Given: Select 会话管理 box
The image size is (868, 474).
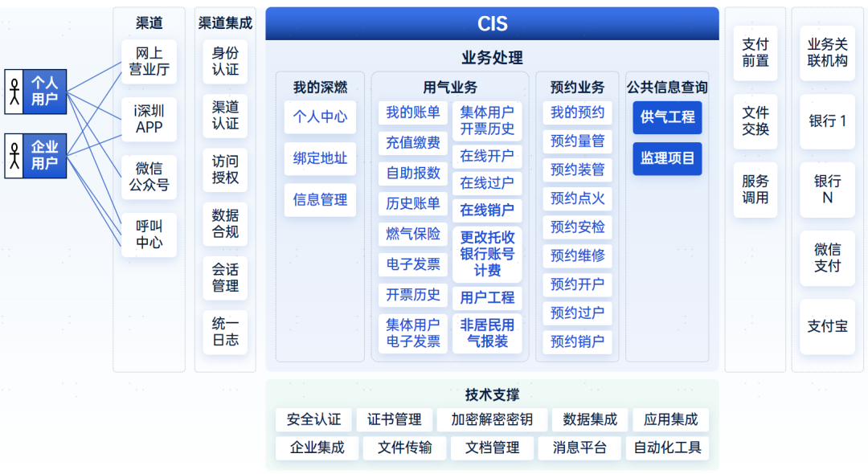Looking at the screenshot, I should [x=225, y=278].
